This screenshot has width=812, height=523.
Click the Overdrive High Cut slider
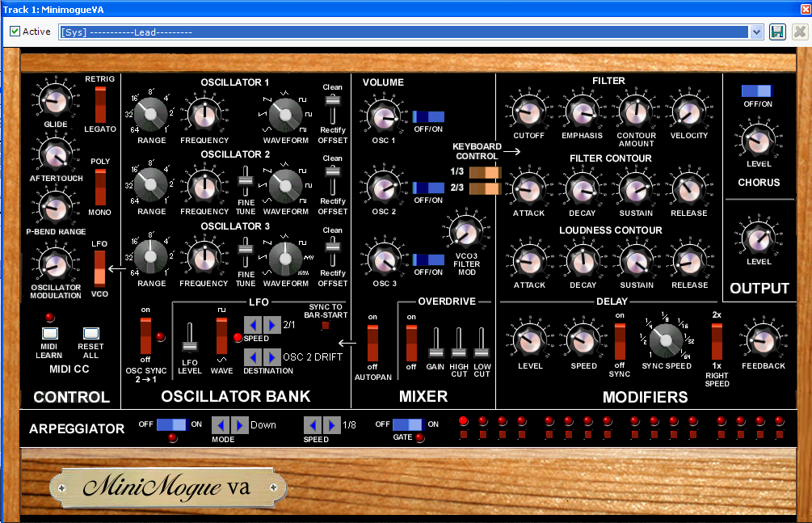click(x=459, y=343)
